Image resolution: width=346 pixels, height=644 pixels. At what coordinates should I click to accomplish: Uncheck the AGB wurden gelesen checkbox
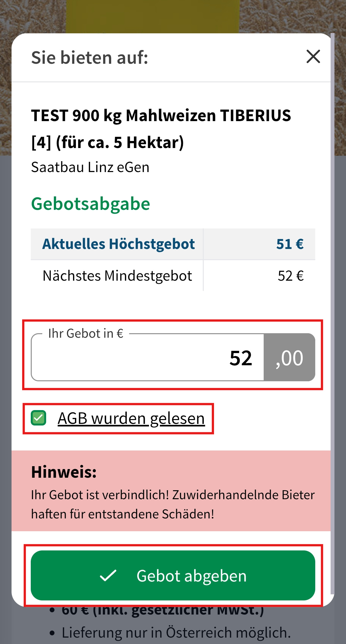[38, 418]
